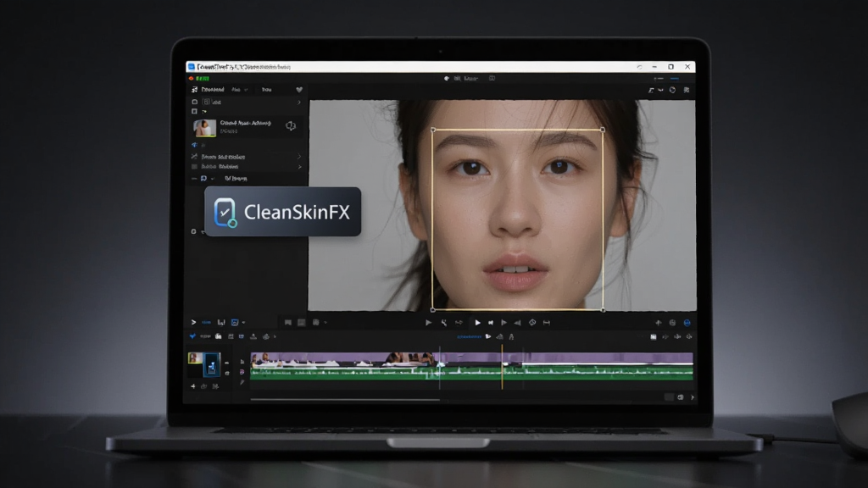The width and height of the screenshot is (868, 488).
Task: Open the dropdown arrow beside the blue image icon
Action: click(243, 323)
